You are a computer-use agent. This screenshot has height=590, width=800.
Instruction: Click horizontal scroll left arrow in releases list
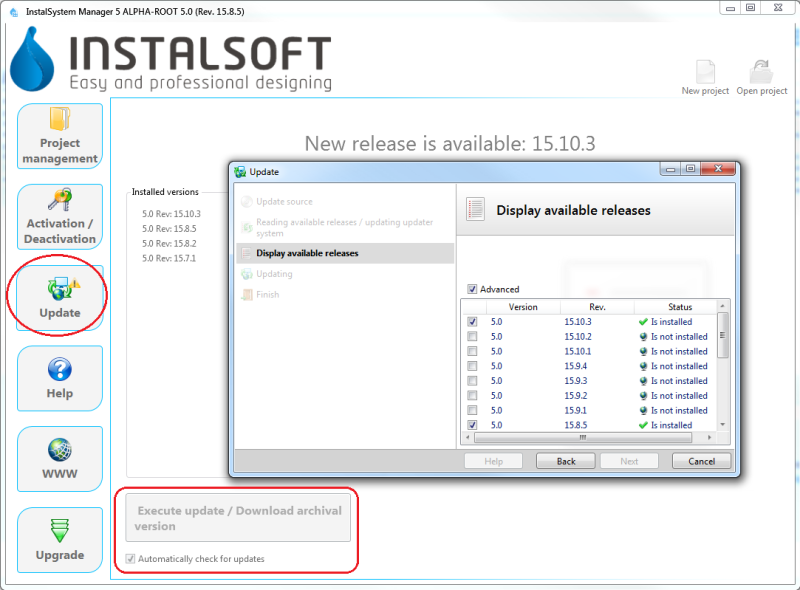point(468,438)
